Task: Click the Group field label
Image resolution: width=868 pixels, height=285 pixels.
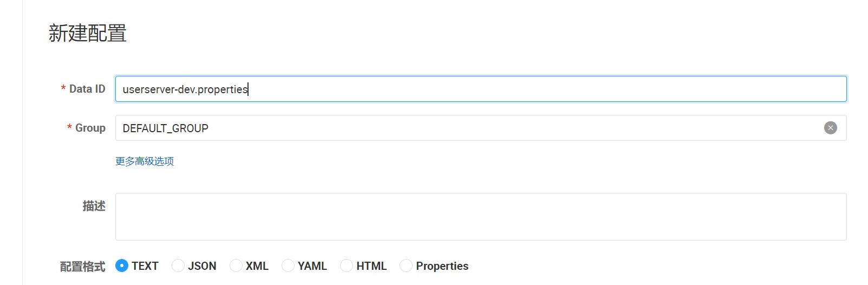Action: 90,128
